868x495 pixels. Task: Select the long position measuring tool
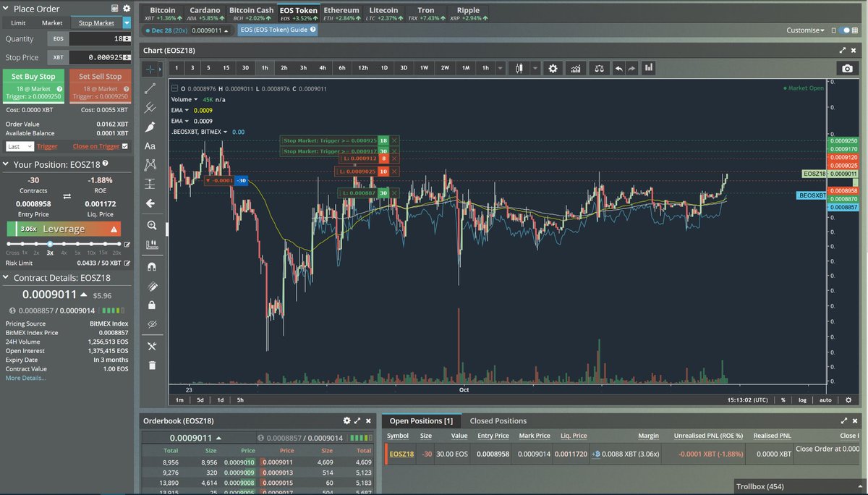pos(150,184)
